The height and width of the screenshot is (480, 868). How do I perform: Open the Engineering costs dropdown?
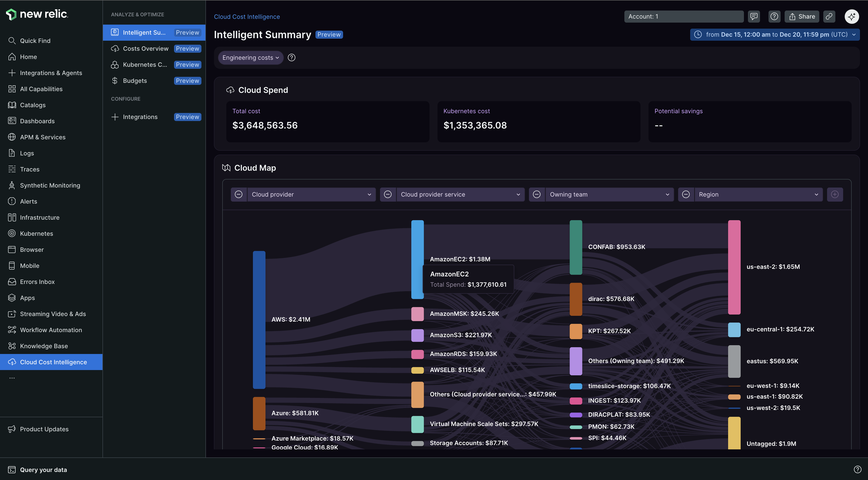click(250, 57)
